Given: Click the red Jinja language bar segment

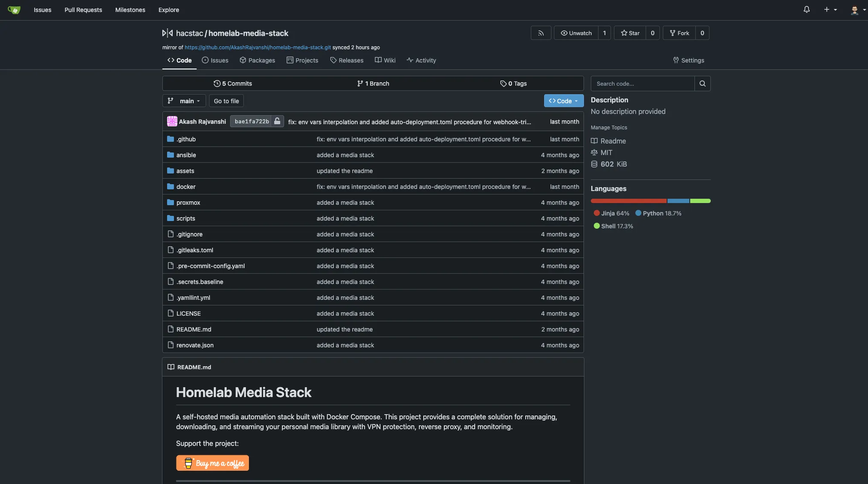Looking at the screenshot, I should (x=628, y=201).
